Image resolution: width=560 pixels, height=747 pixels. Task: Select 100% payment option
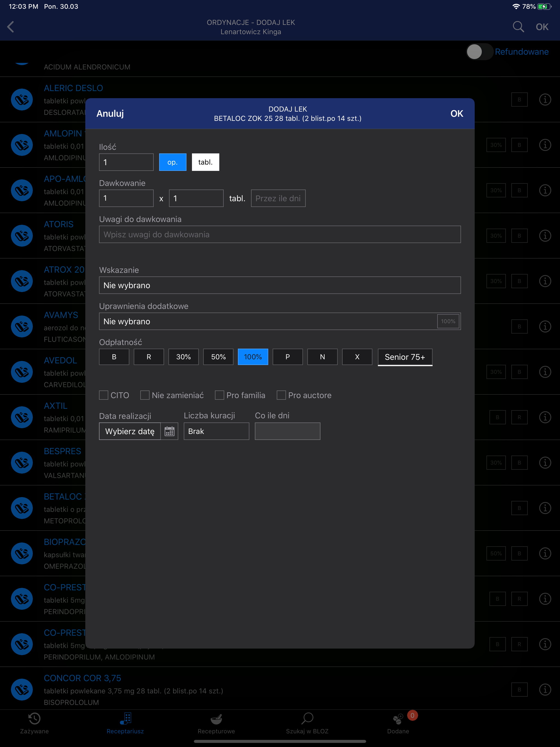tap(253, 357)
